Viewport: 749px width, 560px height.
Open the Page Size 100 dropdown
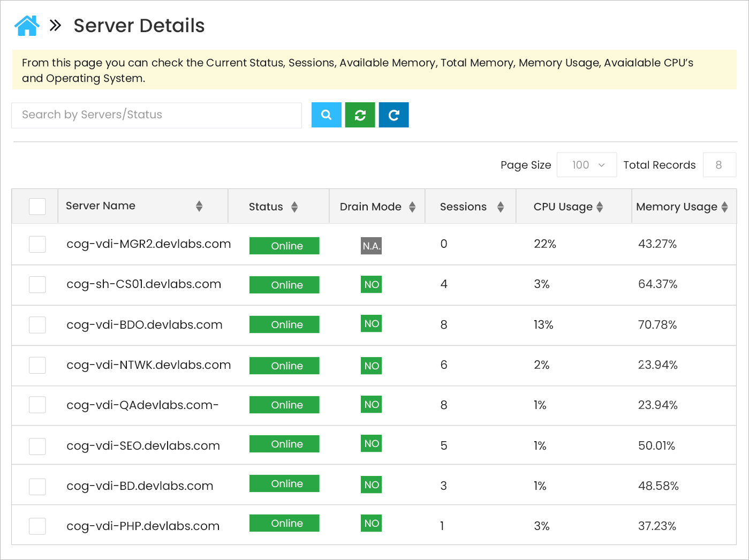pos(587,165)
